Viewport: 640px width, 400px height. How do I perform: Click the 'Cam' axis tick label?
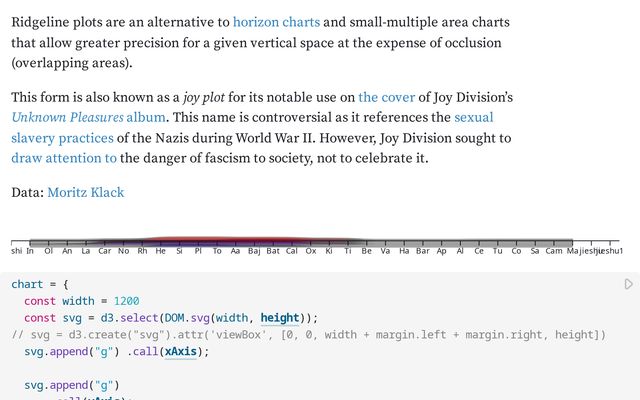pos(553,252)
